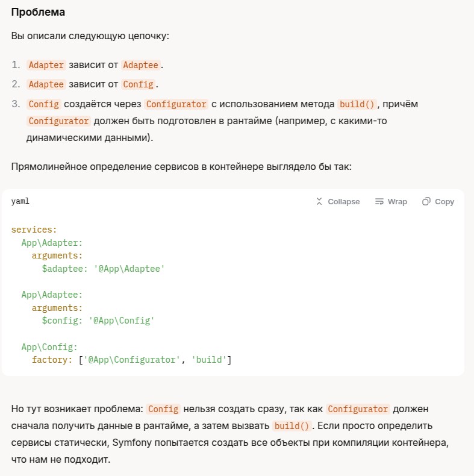Click the Adaptee code chip in item 1
Viewport: 474px width, 476px height.
click(x=141, y=65)
